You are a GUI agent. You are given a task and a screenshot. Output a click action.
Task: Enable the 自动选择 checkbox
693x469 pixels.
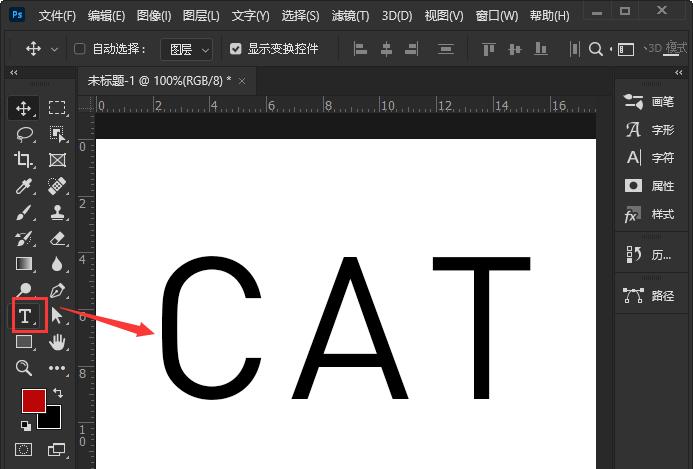click(x=80, y=49)
